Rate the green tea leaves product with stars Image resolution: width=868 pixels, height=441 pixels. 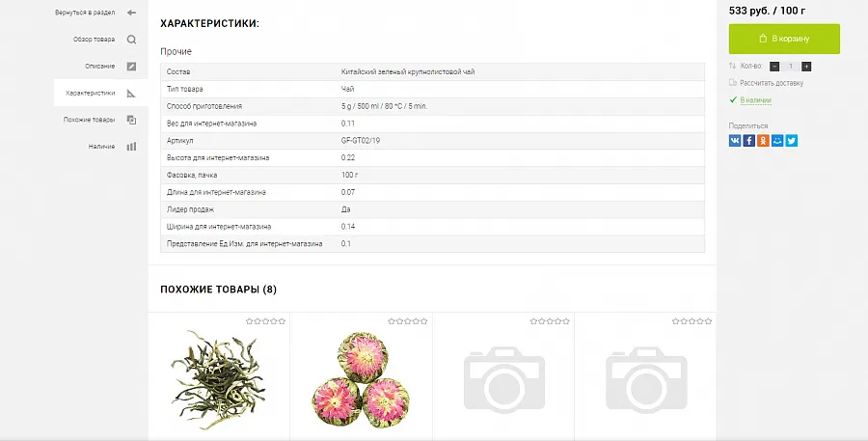click(266, 321)
